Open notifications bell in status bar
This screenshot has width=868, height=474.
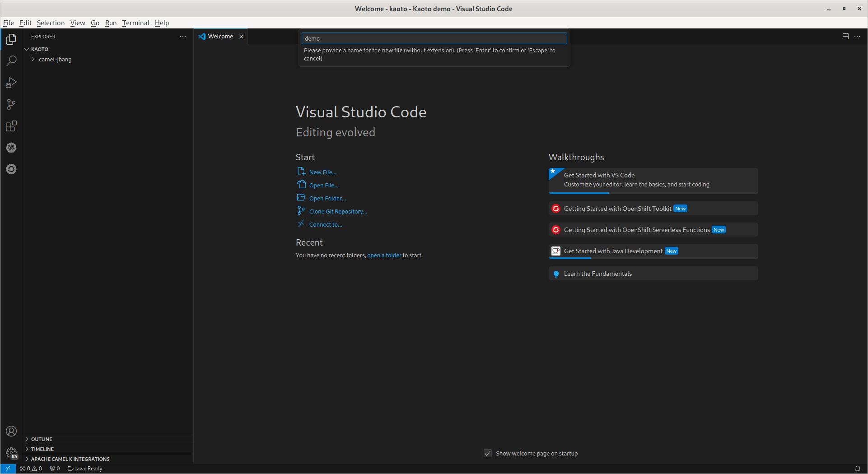click(858, 469)
